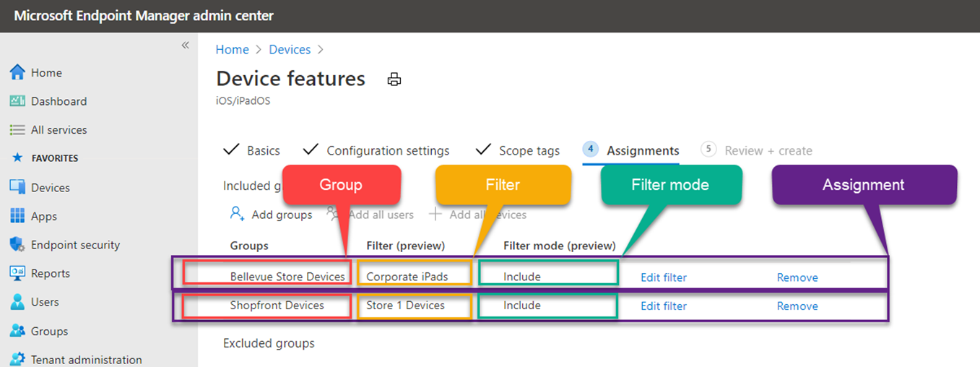Collapse the left navigation sidebar
This screenshot has height=367, width=980.
(x=185, y=46)
